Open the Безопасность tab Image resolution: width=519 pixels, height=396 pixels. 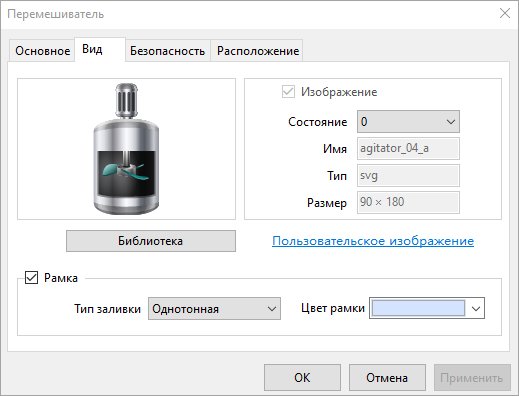coord(168,51)
